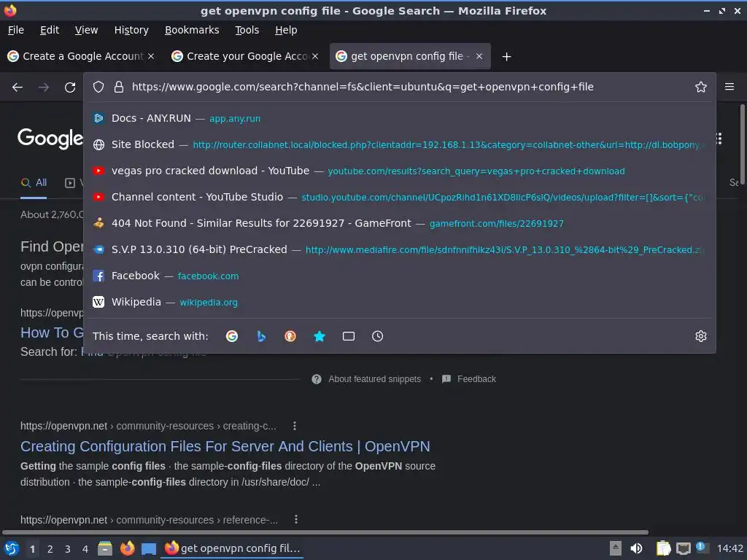Open the History menu
The height and width of the screenshot is (560, 747).
pyautogui.click(x=131, y=30)
